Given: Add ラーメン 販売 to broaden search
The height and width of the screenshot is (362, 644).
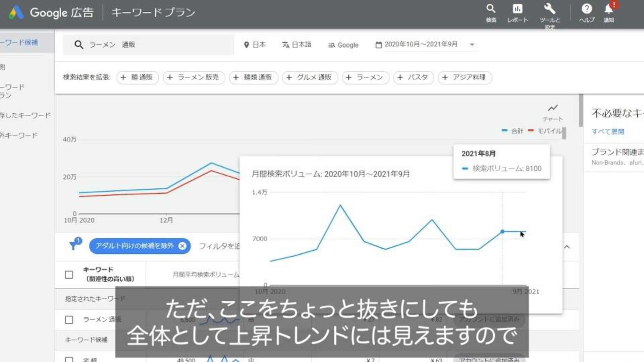Looking at the screenshot, I should 194,77.
